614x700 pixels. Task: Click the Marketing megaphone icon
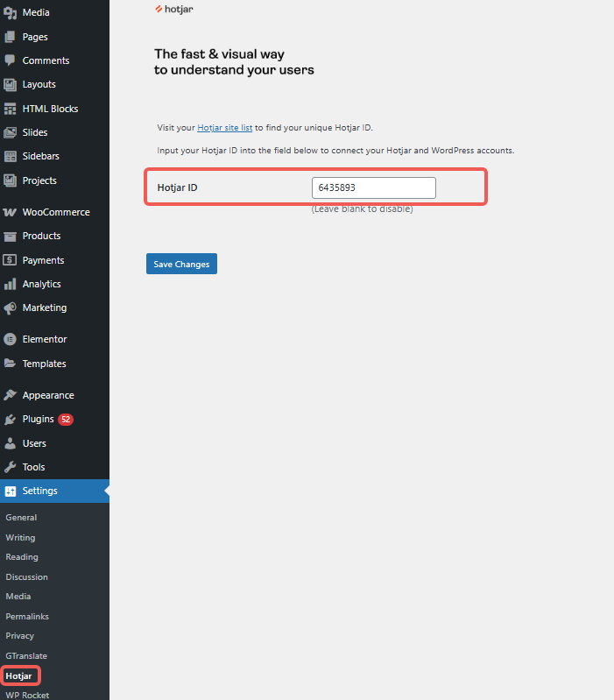[x=10, y=308]
